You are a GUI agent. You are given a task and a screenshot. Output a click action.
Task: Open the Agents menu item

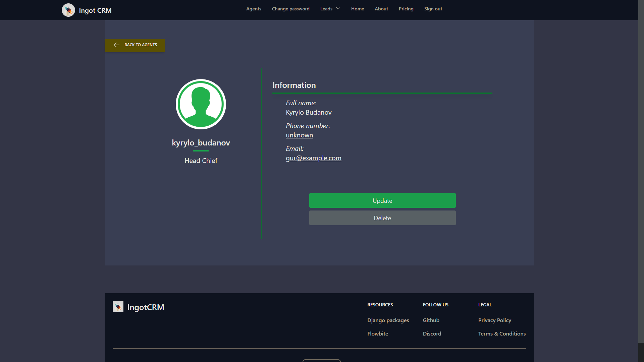[x=254, y=9]
